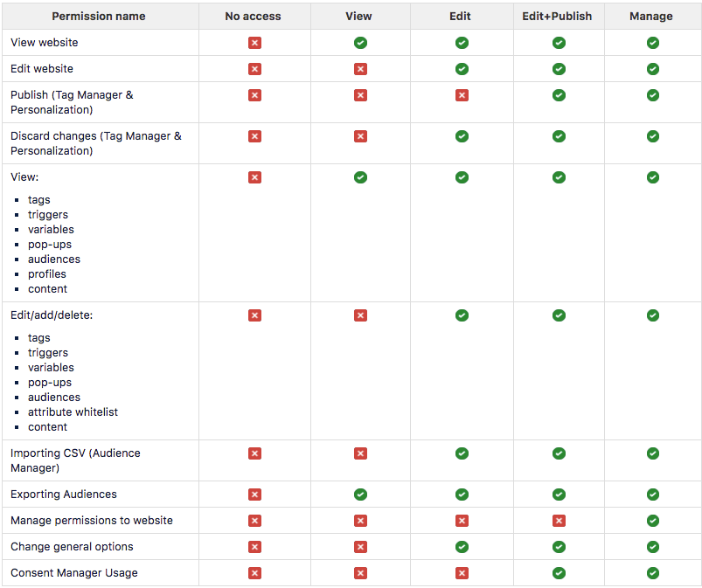Click the green check for Consent Manager Usage under Edit+Publish
This screenshot has height=588, width=702.
coord(559,573)
